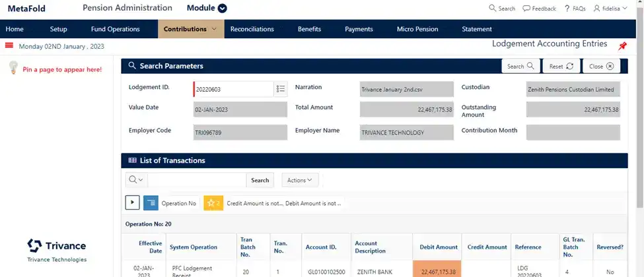Click the Total Amount field
Image resolution: width=644 pixels, height=277 pixels.
pos(407,109)
